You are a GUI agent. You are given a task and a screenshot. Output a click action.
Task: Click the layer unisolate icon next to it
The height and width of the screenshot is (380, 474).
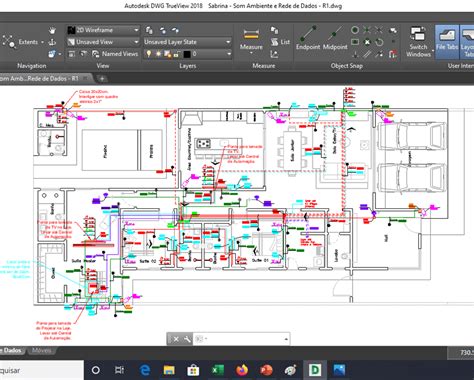175,30
